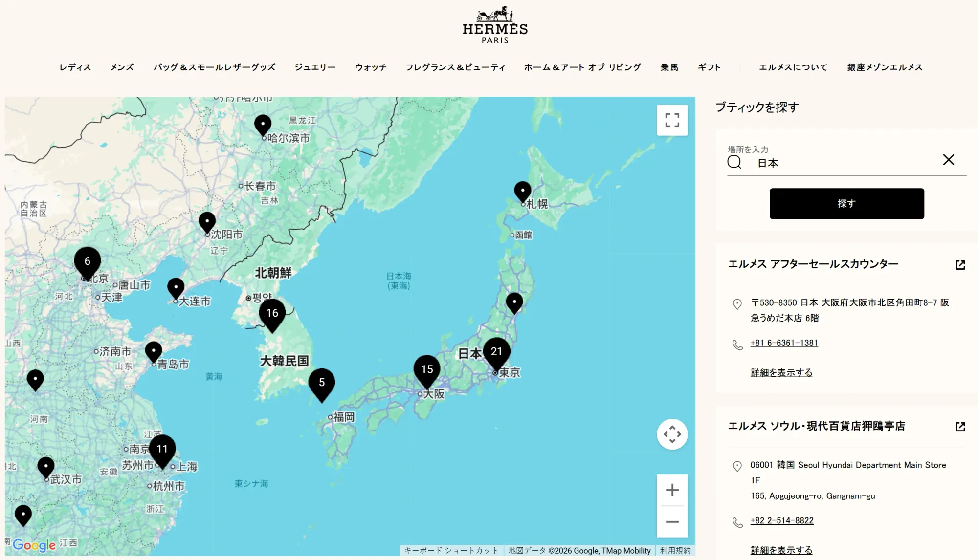Zoom out on the map
This screenshot has width=978, height=560.
pyautogui.click(x=672, y=521)
